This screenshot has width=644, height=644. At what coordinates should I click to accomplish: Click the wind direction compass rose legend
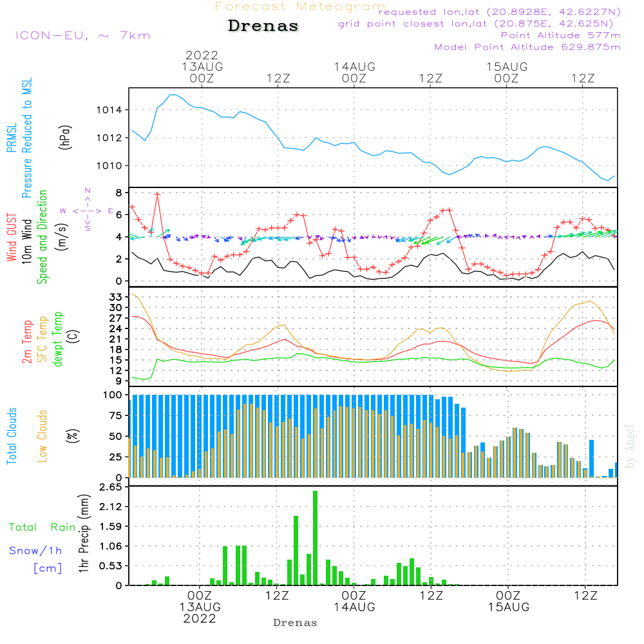tap(87, 210)
